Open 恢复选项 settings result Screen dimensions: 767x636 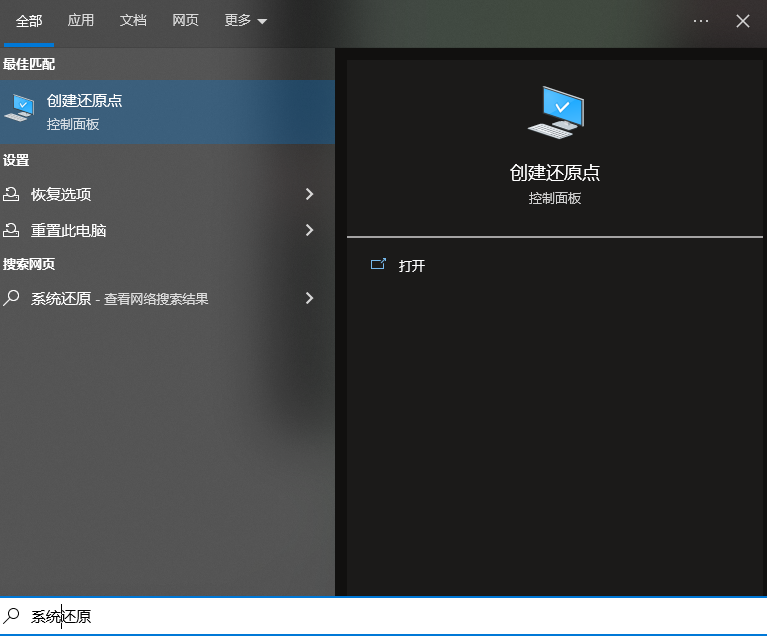pyautogui.click(x=167, y=194)
